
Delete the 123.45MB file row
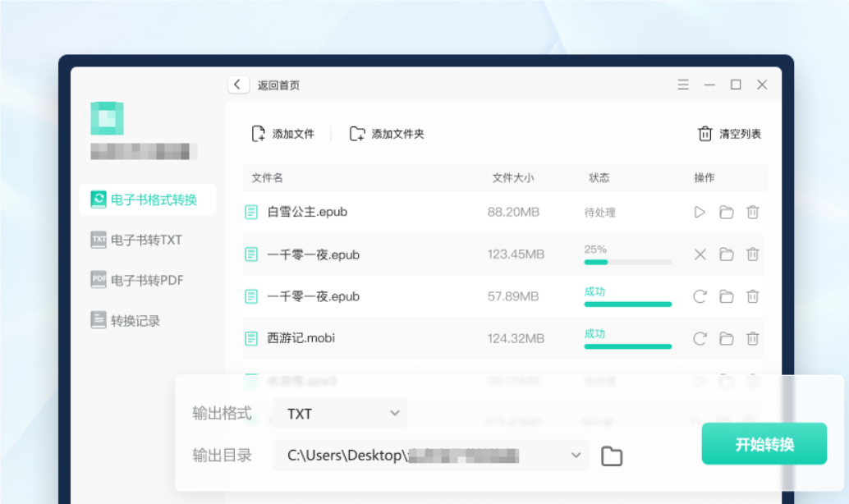click(753, 254)
